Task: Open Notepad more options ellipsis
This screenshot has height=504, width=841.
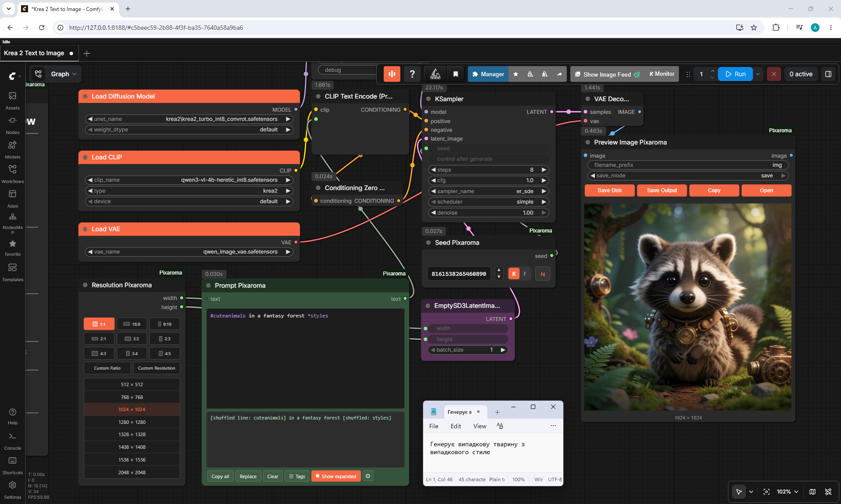Action: coord(553,426)
